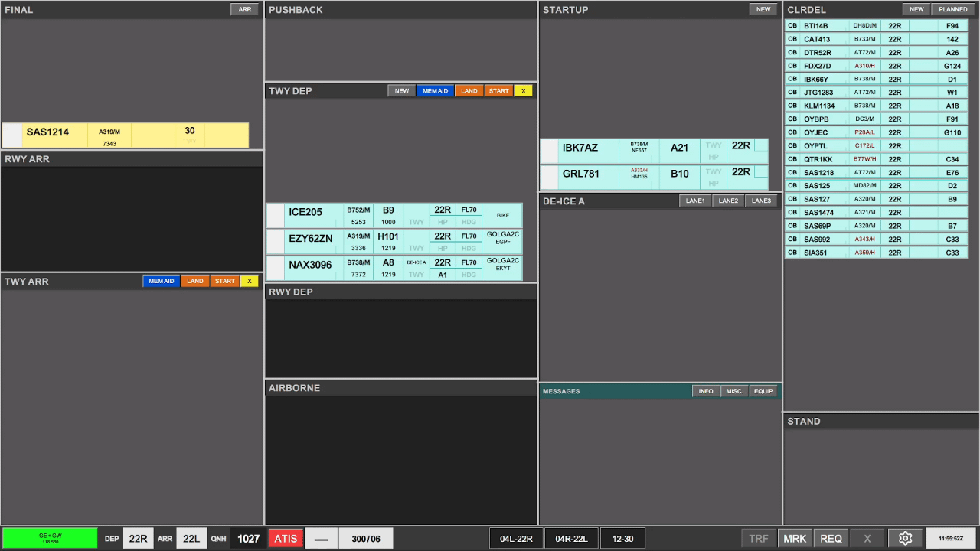Select the IBK7AZ startup strip
The width and height of the screenshot is (980, 551).
(654, 151)
